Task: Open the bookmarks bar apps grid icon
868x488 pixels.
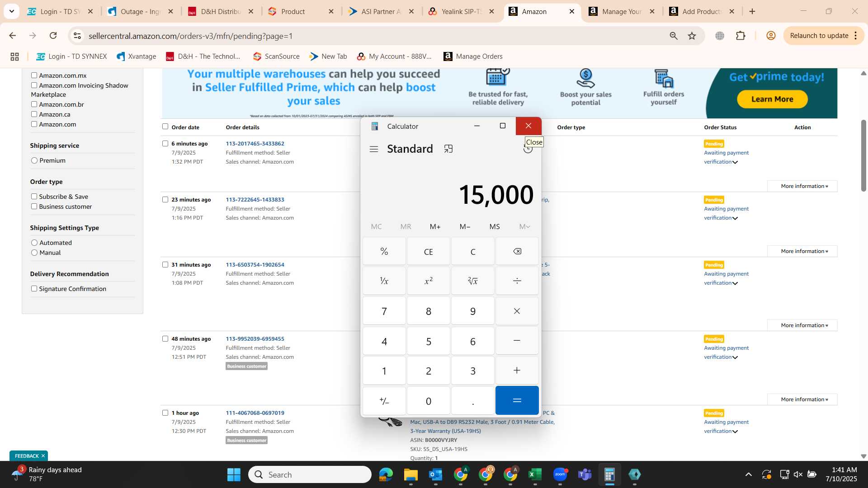Action: pyautogui.click(x=14, y=56)
